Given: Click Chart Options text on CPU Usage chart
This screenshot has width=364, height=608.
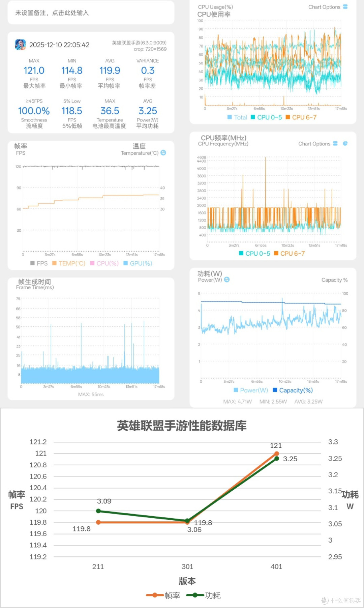Looking at the screenshot, I should click(x=324, y=7).
